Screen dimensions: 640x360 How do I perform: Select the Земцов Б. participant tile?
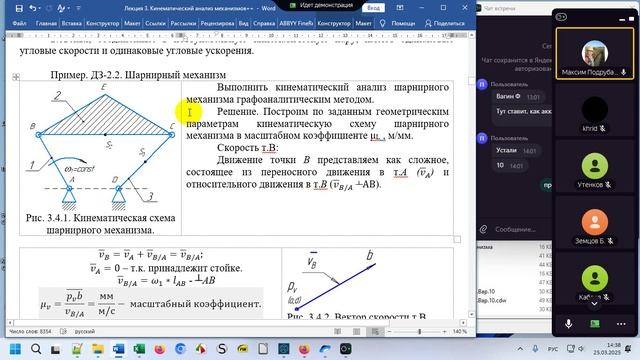(x=595, y=223)
